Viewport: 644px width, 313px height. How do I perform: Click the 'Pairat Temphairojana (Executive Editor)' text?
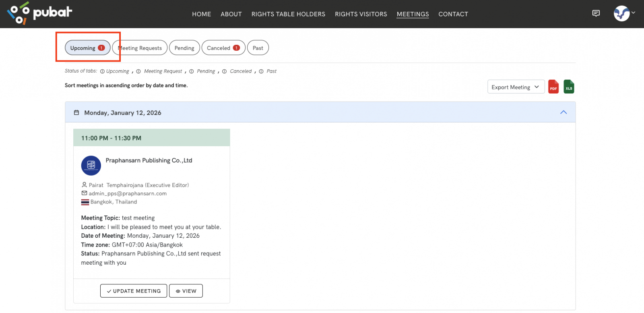click(x=139, y=185)
